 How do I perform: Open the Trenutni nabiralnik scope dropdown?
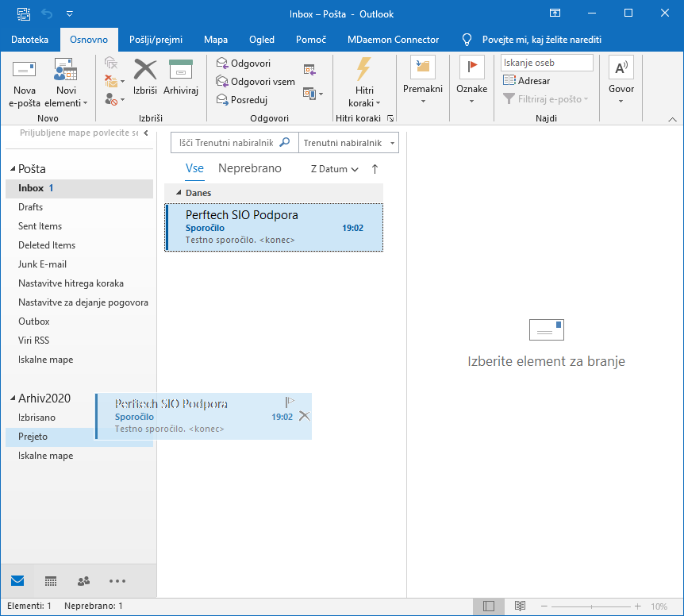[348, 143]
